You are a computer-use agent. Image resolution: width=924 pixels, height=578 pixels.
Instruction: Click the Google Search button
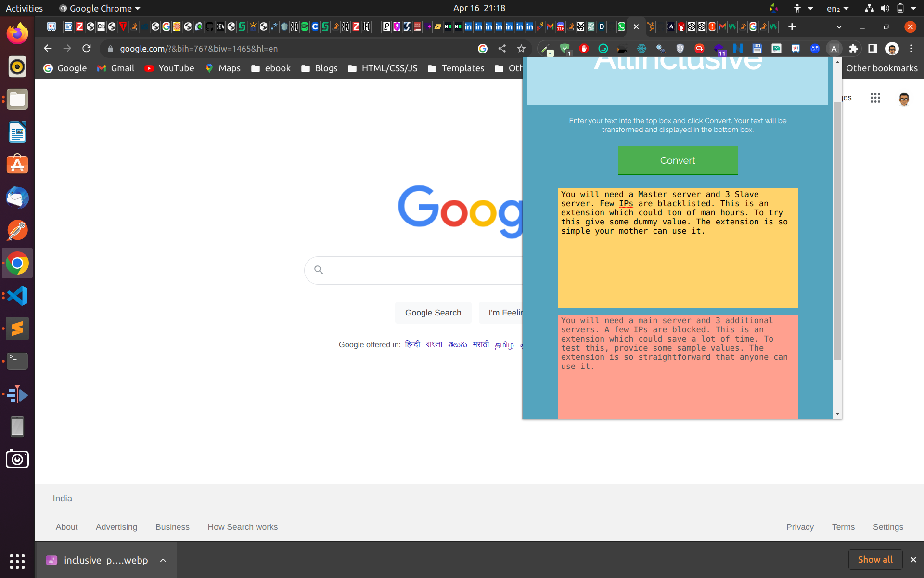(x=433, y=313)
